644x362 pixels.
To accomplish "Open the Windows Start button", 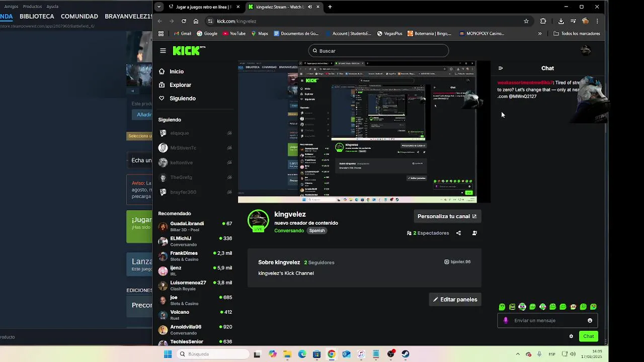I will coord(168,354).
